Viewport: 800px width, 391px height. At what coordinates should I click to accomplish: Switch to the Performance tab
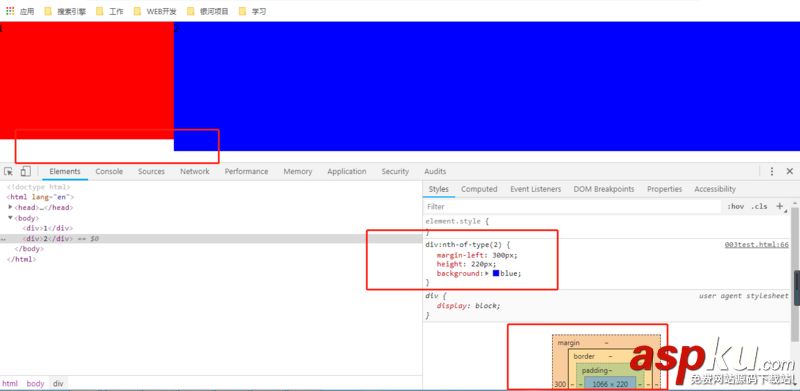246,172
